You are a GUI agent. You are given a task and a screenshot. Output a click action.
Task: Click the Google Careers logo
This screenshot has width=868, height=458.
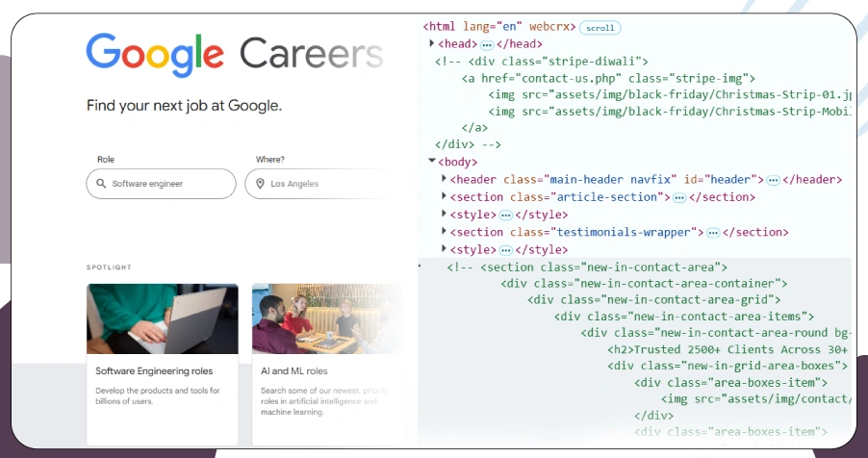[x=234, y=54]
